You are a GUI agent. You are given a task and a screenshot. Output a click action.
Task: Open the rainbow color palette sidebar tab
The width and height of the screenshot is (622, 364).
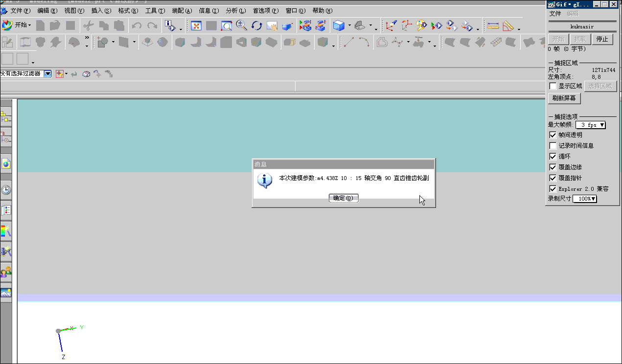click(6, 231)
